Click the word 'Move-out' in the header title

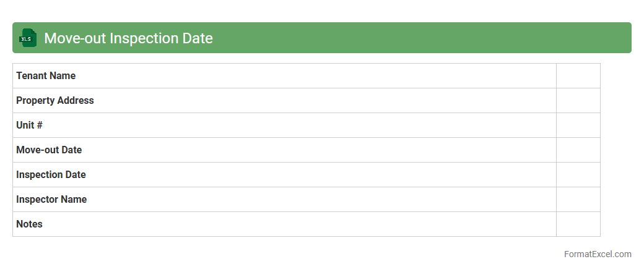(75, 38)
